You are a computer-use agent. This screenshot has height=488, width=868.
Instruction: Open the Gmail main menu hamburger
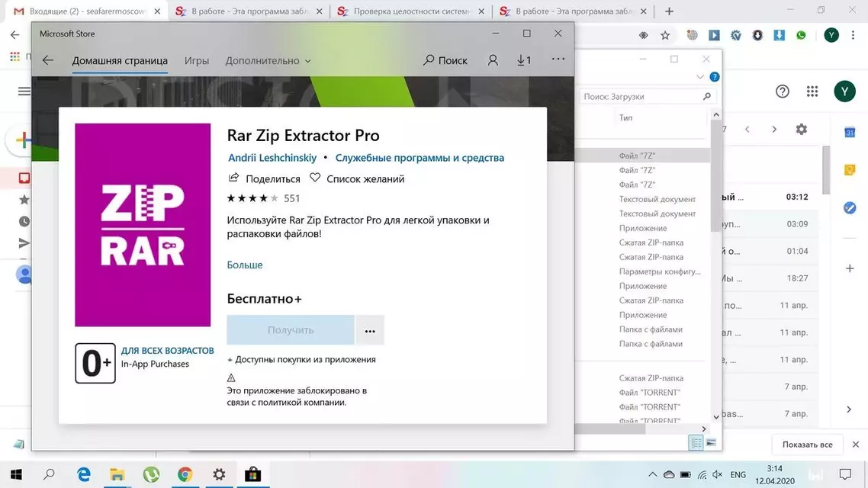(x=24, y=91)
